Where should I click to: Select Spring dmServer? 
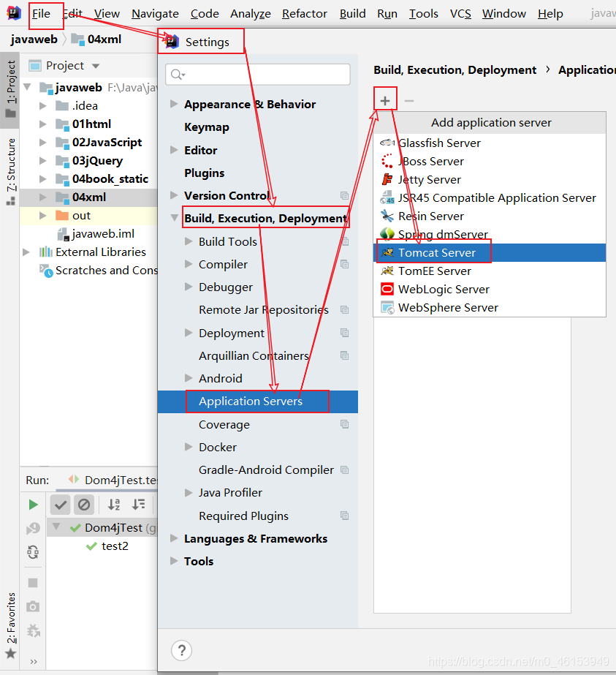[x=490, y=234]
